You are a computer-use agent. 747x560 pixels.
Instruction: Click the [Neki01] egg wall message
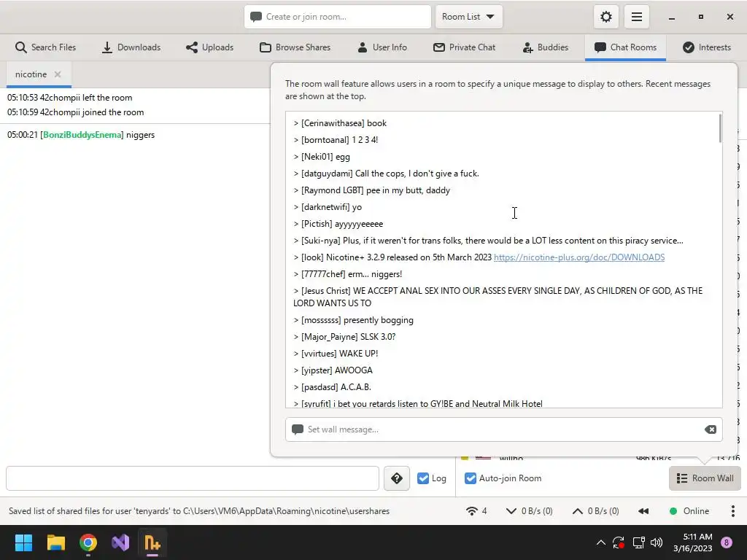click(x=322, y=157)
